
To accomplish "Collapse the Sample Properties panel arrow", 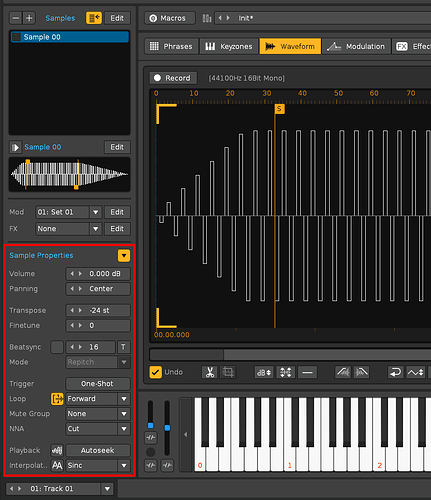I will [124, 256].
